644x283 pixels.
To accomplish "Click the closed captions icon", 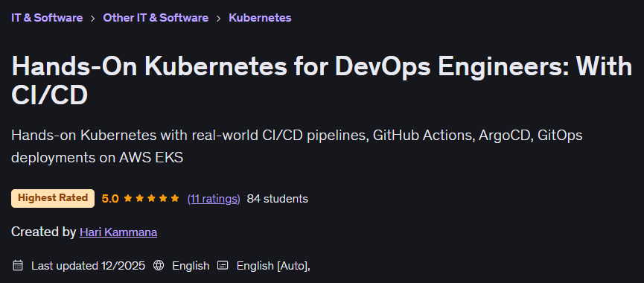I will click(222, 265).
